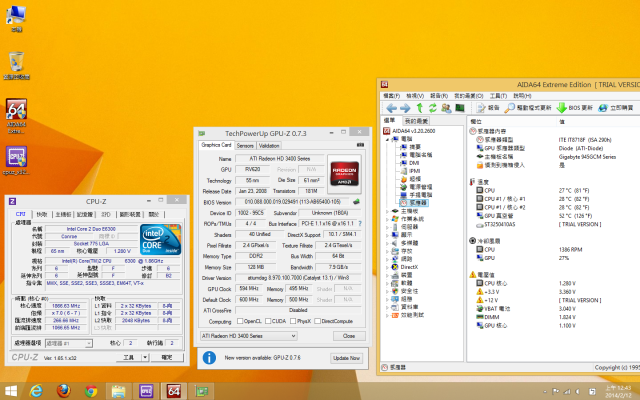Click the GPU-Z camera screenshot icon

pos(360,145)
